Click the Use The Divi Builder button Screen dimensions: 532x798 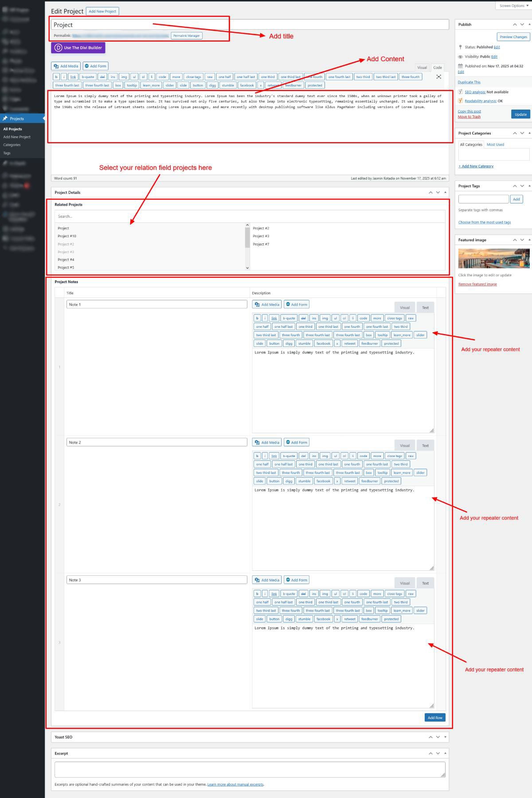pyautogui.click(x=78, y=47)
